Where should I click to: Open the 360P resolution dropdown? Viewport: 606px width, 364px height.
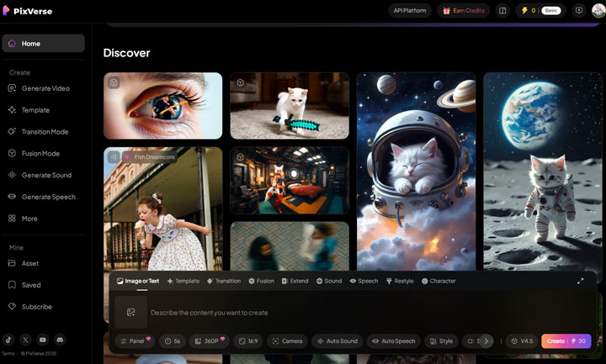(x=208, y=341)
